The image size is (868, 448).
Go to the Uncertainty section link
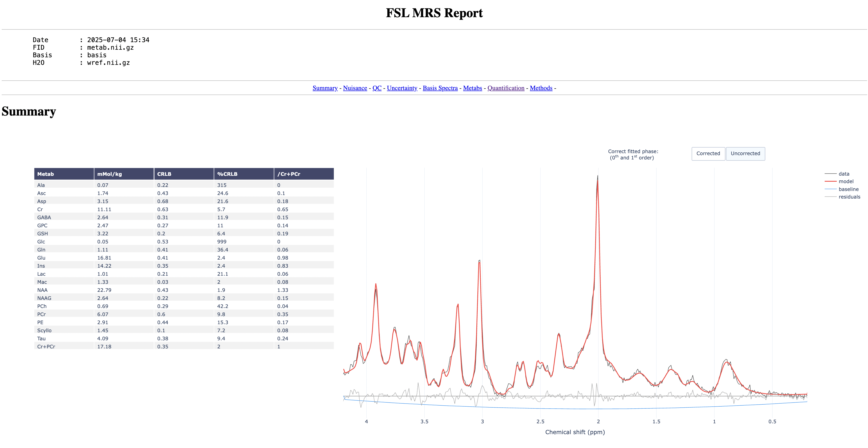tap(402, 88)
